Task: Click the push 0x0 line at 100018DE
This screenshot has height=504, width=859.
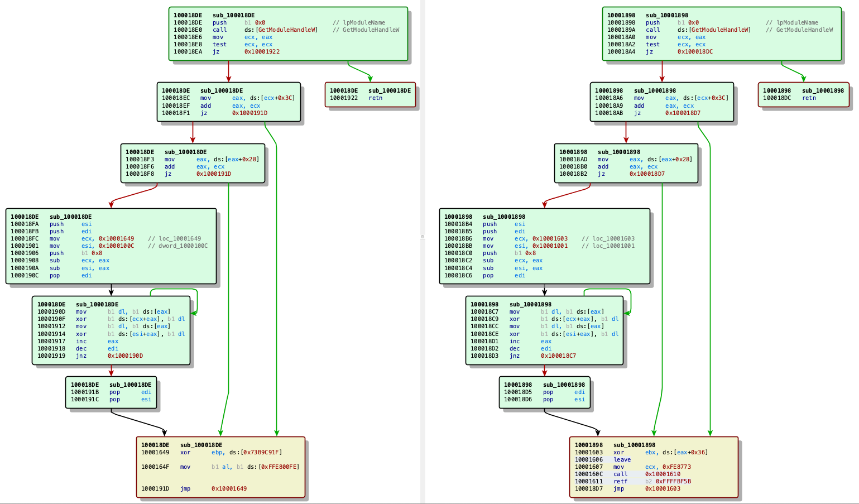Action: (x=279, y=23)
